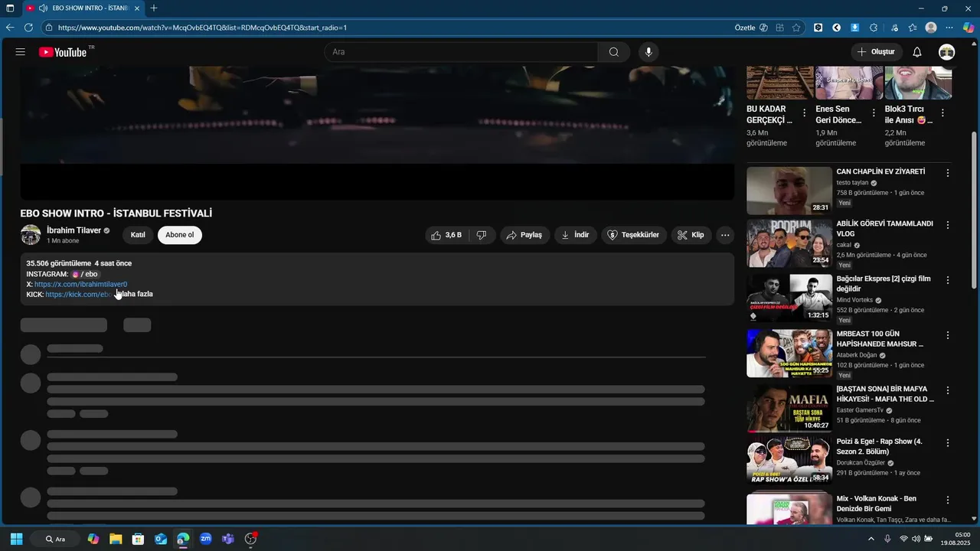Open options for Mix - Volkan Konak
Viewport: 980px width, 551px height.
(948, 500)
